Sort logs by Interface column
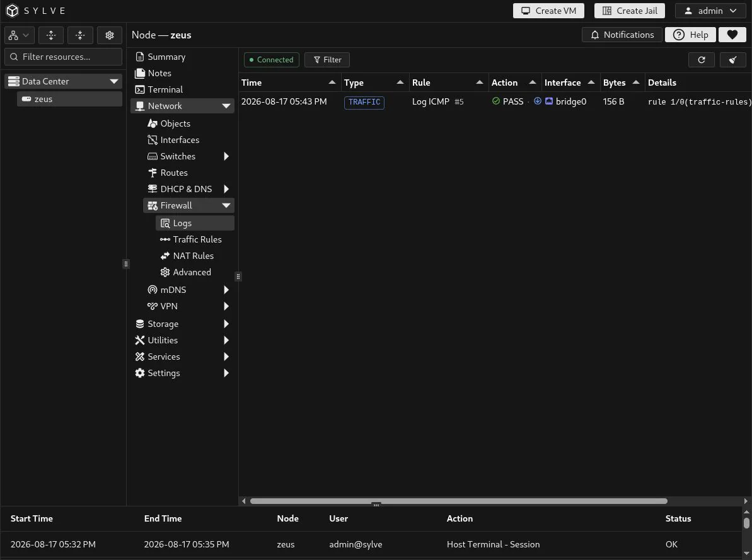The width and height of the screenshot is (752, 560). click(x=570, y=83)
